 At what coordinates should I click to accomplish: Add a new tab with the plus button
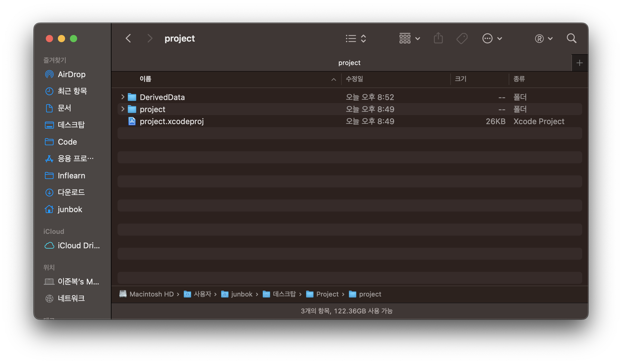(579, 63)
